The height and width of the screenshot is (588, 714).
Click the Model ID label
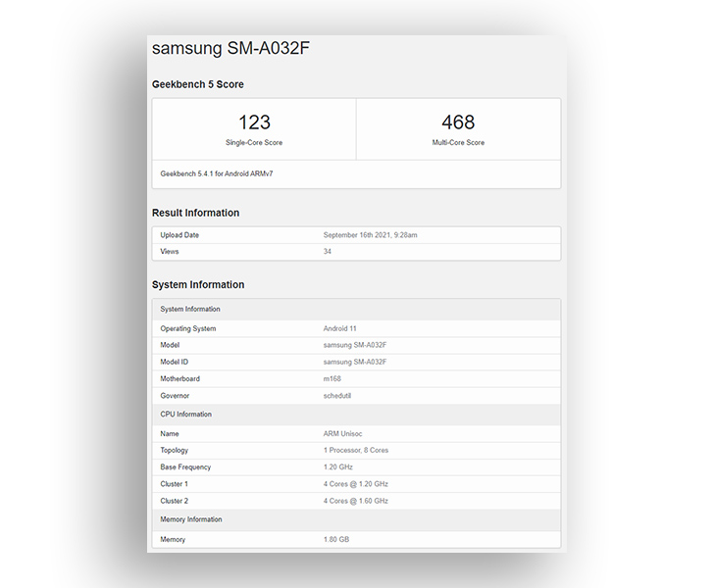click(174, 362)
